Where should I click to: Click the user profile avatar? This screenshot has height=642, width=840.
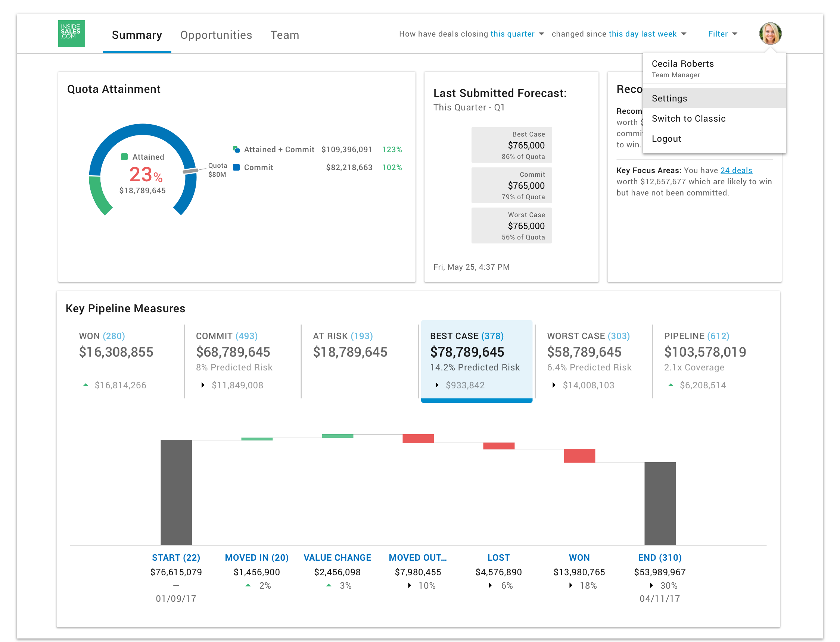point(770,34)
